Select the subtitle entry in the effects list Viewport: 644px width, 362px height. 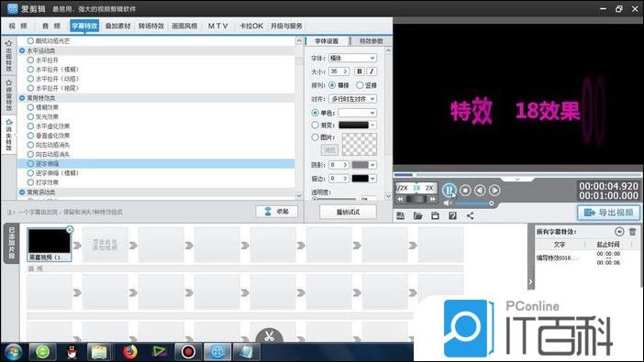587,258
